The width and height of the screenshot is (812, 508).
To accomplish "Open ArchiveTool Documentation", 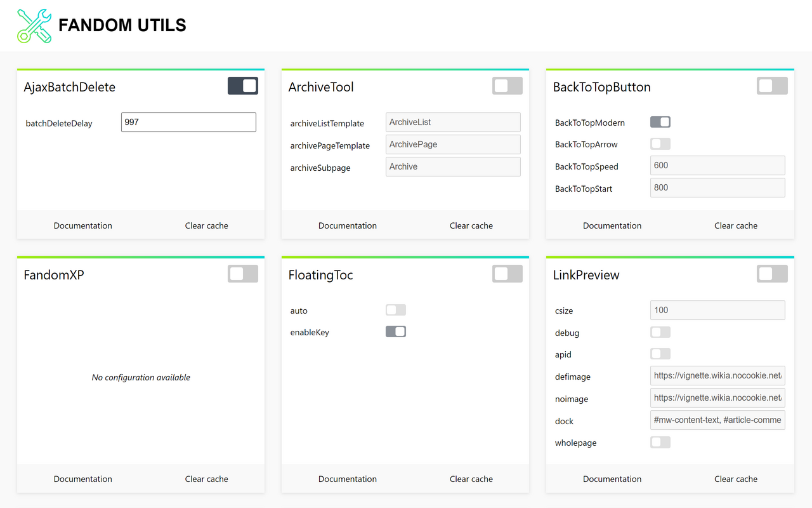I will point(348,225).
